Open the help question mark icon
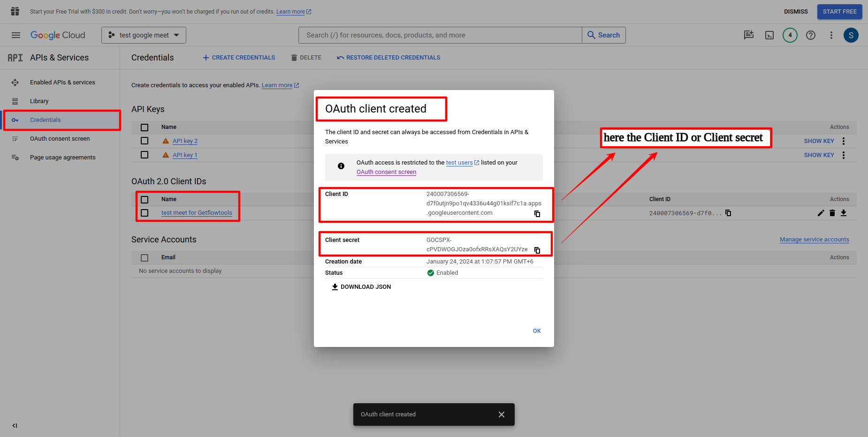This screenshot has width=868, height=437. [811, 35]
